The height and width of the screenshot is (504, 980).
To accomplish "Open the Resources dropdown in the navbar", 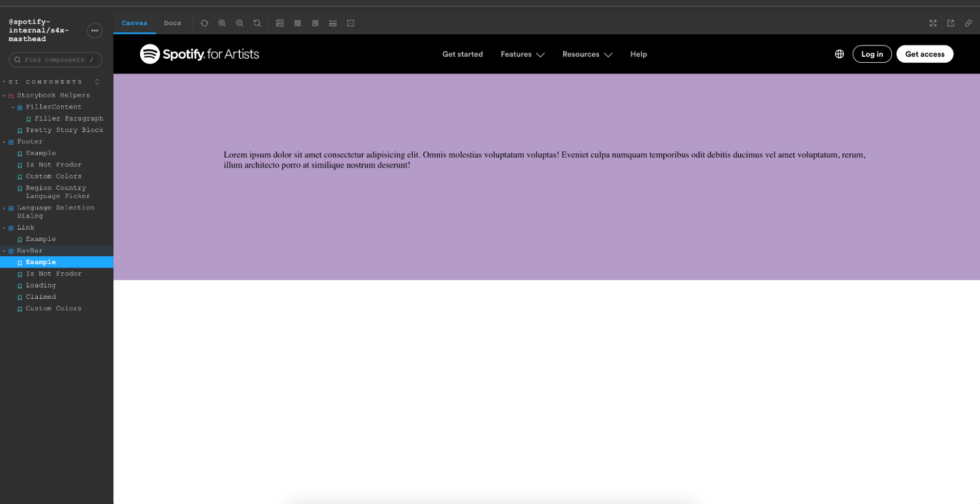I will pos(587,54).
